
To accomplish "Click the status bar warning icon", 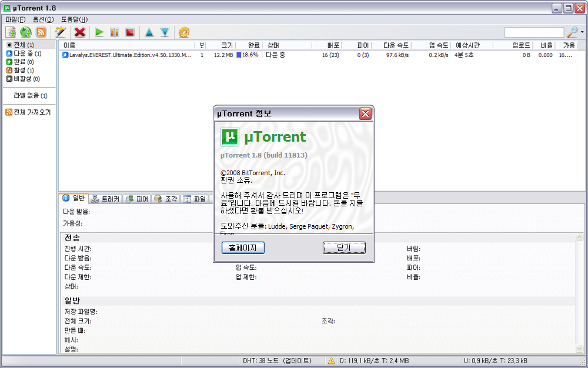I will point(331,361).
